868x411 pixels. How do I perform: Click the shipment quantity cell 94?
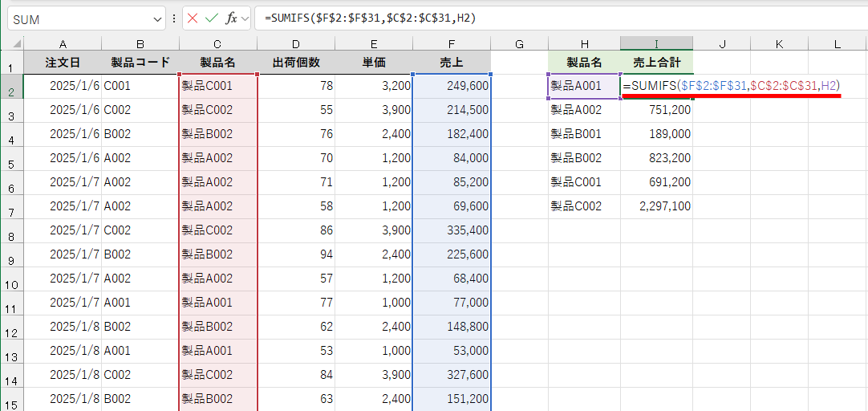pyautogui.click(x=296, y=254)
